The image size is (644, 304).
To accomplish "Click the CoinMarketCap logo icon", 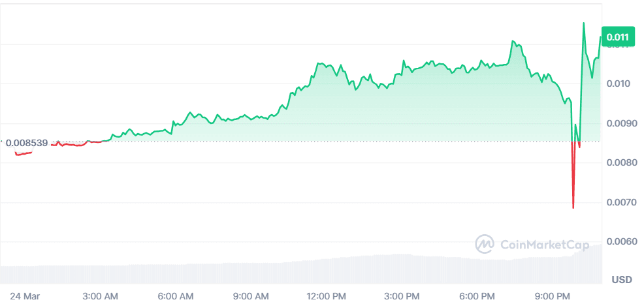I will tap(484, 244).
